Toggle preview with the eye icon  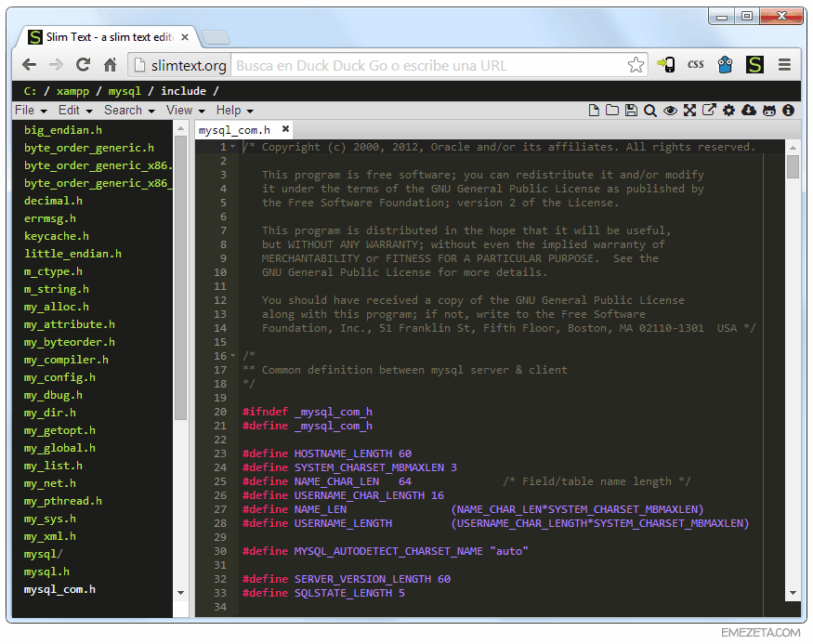tap(670, 111)
